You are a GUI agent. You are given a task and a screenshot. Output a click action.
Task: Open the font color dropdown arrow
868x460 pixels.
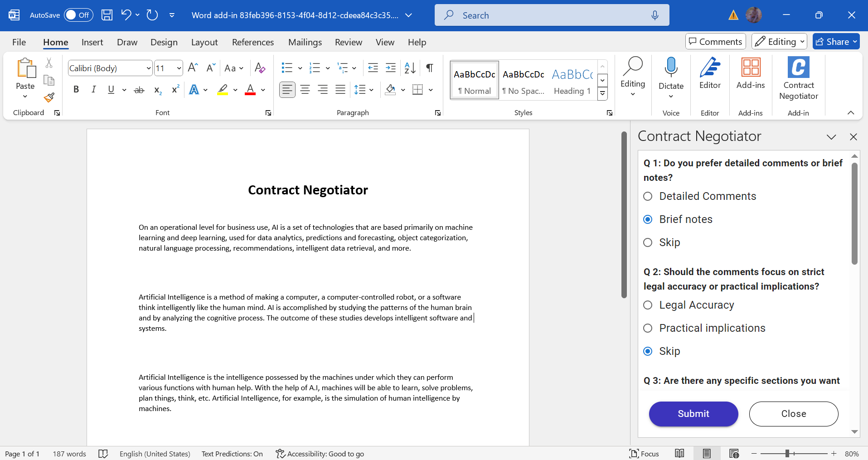coord(263,89)
